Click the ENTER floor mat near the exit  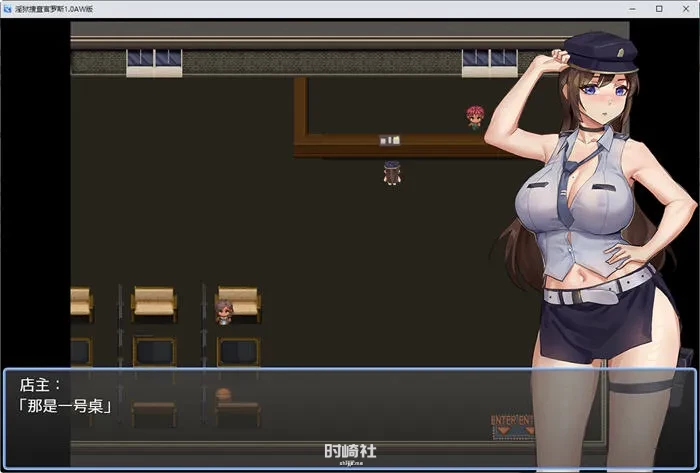pos(512,427)
